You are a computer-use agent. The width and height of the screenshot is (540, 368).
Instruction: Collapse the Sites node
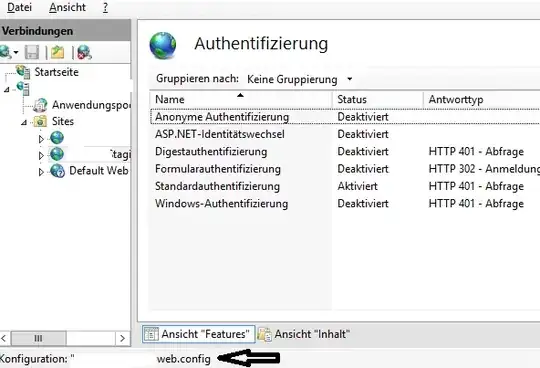[x=24, y=122]
